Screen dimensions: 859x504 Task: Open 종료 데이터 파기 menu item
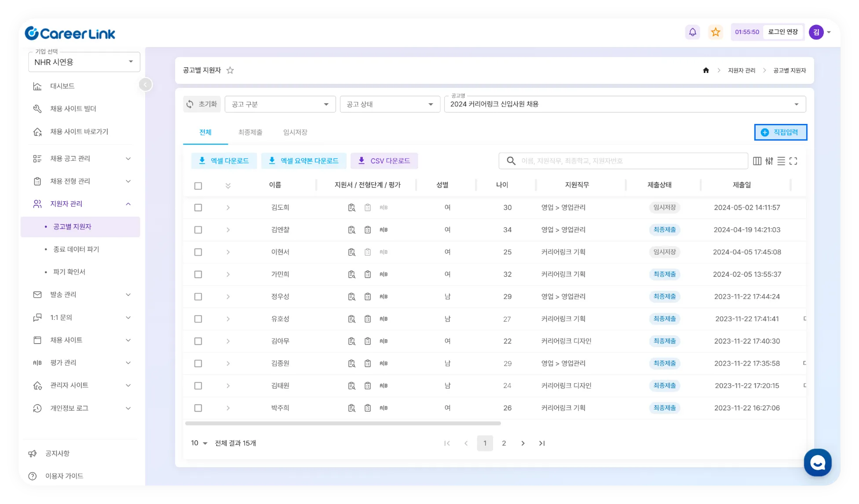click(76, 249)
